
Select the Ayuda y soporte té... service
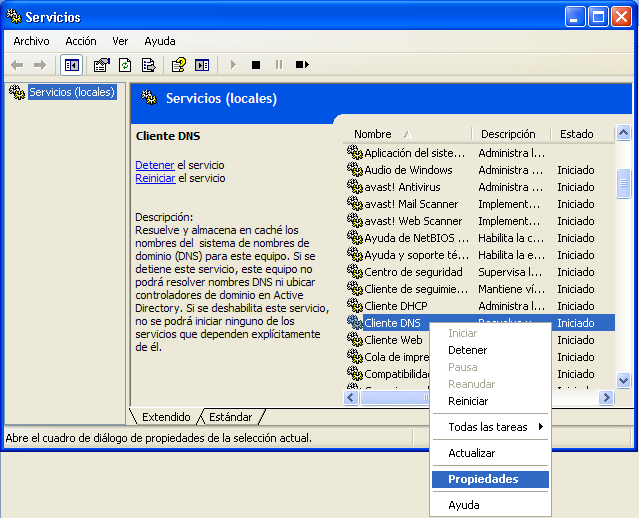tap(480, 255)
